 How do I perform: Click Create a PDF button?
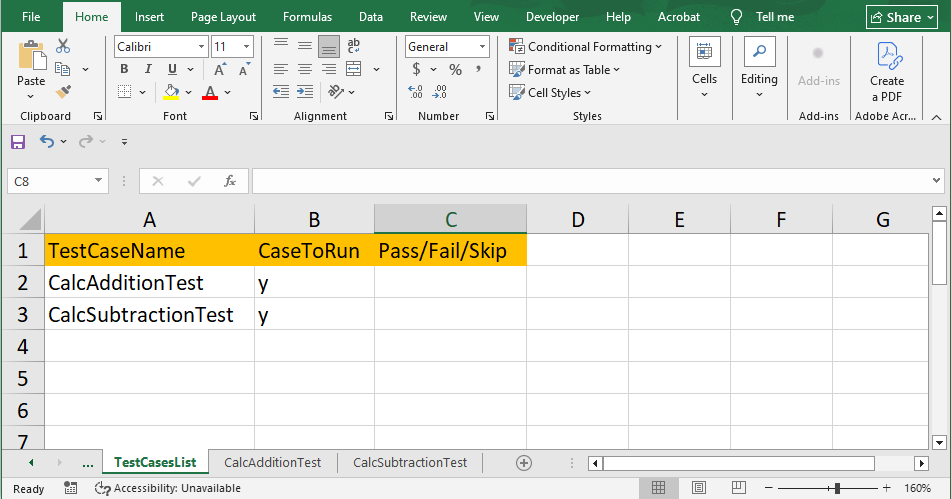coord(887,72)
